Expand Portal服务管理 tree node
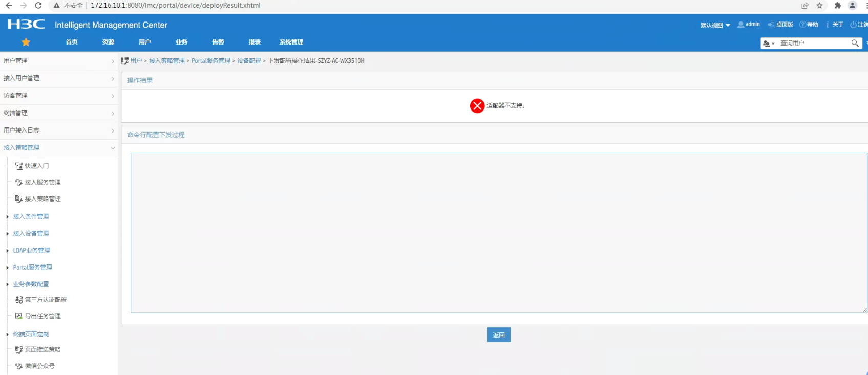The image size is (868, 375). tap(7, 268)
